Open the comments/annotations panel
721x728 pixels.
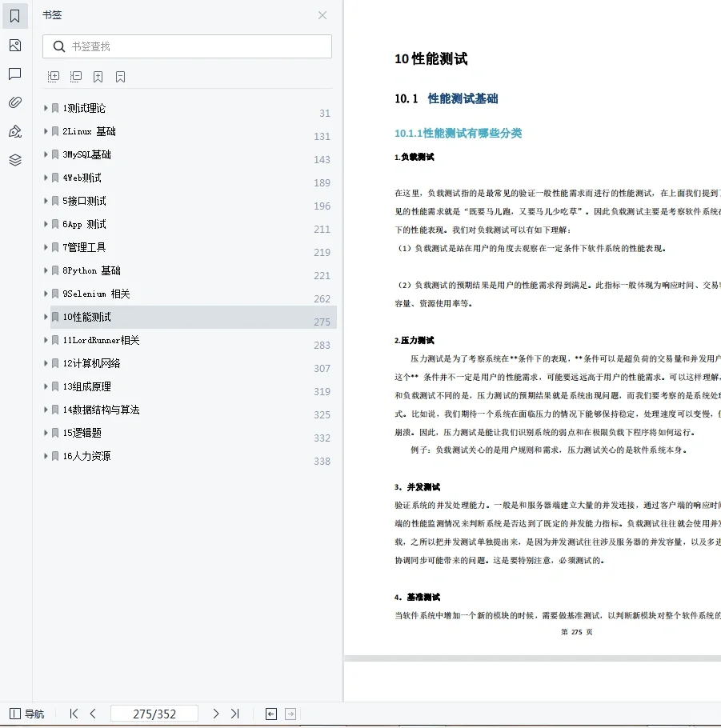14,74
